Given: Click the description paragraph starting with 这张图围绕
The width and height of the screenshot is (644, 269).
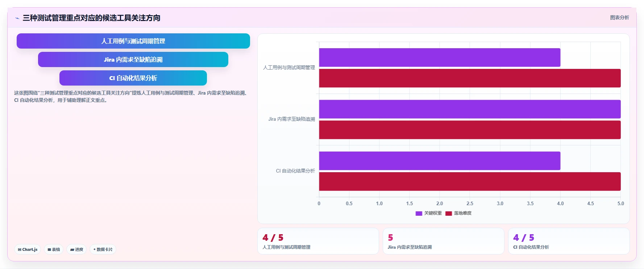Looking at the screenshot, I should point(131,96).
